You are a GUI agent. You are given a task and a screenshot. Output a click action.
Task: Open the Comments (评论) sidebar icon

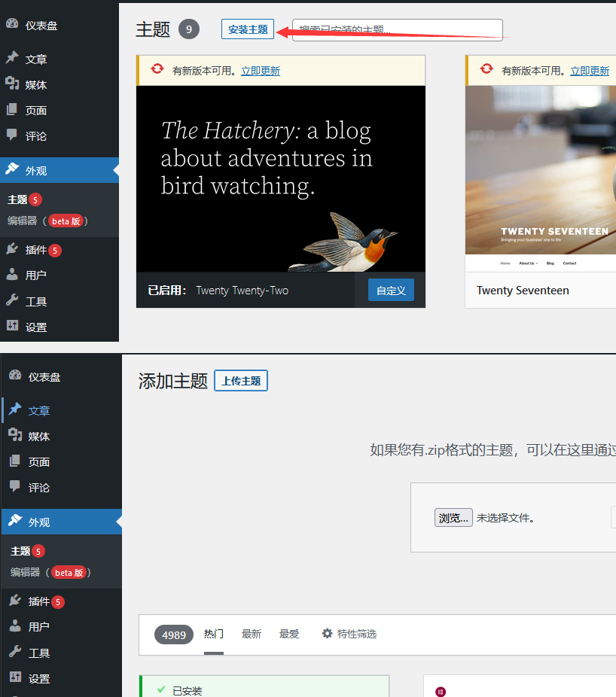[12, 135]
